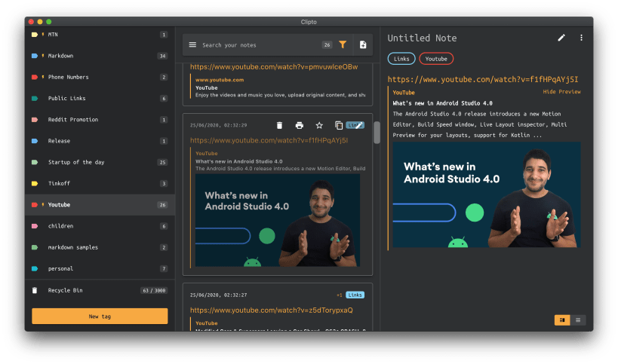Image resolution: width=618 pixels, height=364 pixels.
Task: Click the Links badge on 02:32:27 note
Action: [x=355, y=295]
